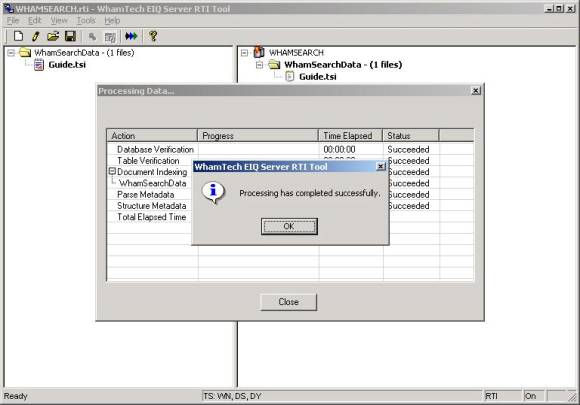Click the Status column header
580x405 pixels.
[x=411, y=136]
